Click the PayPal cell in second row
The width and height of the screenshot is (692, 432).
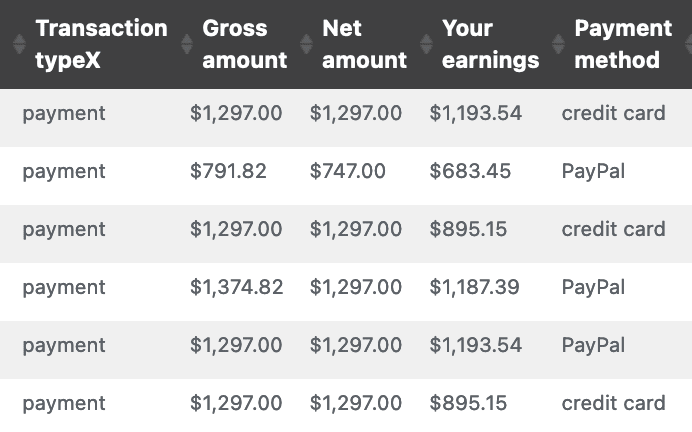click(593, 171)
